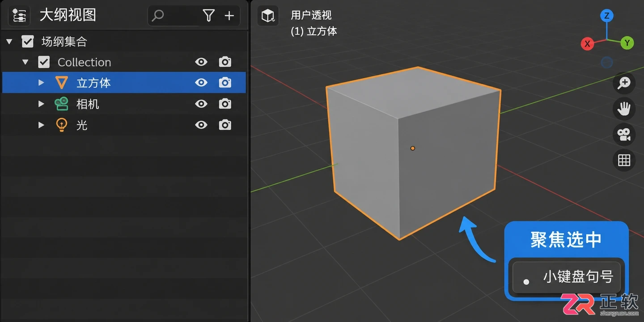Expand the 立方体 disclosure triangle

(x=41, y=83)
